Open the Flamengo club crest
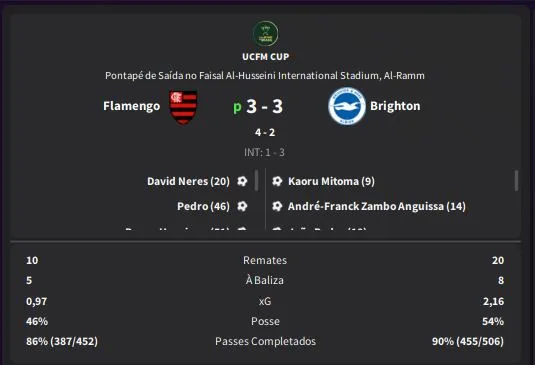 [x=184, y=107]
